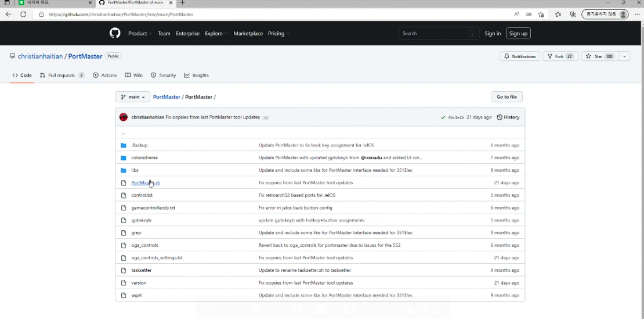Click the browser address bar URL
The height and width of the screenshot is (319, 644).
tap(121, 14)
